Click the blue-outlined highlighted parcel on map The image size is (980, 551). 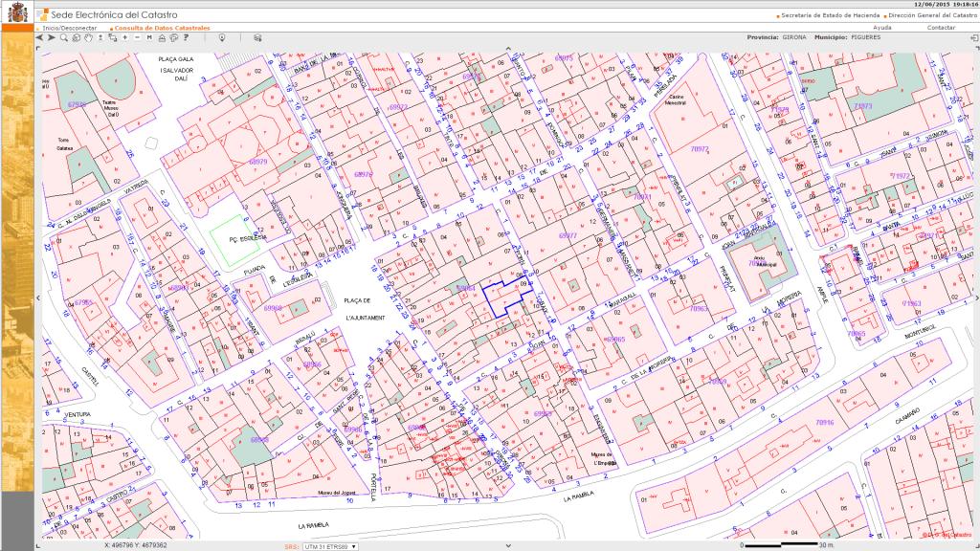(501, 299)
